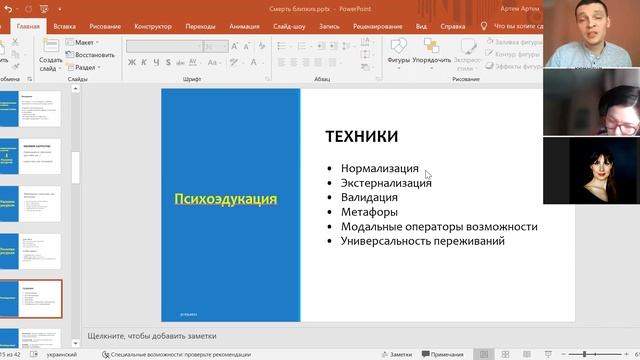Click Convert to SmartArt icon

coord(366,67)
